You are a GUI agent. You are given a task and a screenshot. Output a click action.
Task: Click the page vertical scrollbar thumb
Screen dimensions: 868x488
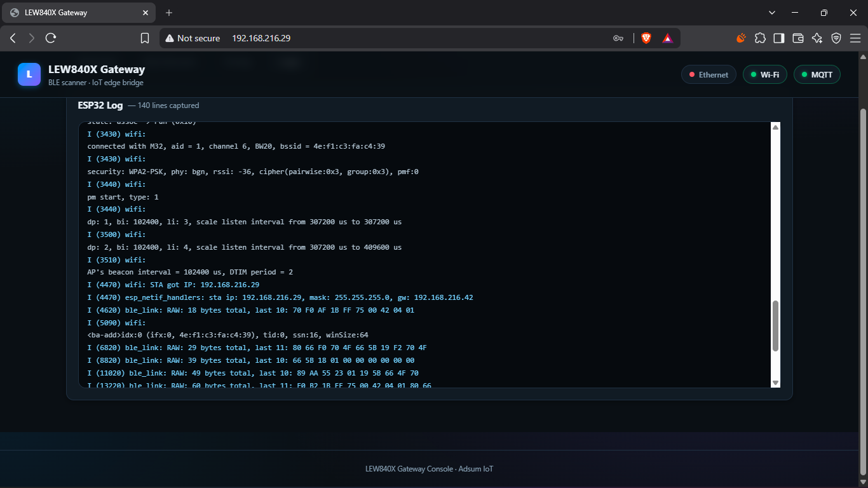863,292
